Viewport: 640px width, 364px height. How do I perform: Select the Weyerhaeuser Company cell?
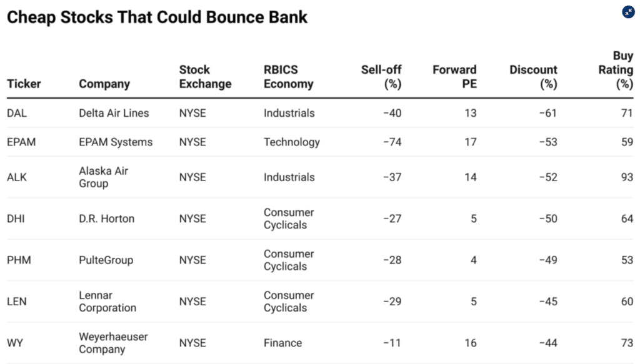113,343
